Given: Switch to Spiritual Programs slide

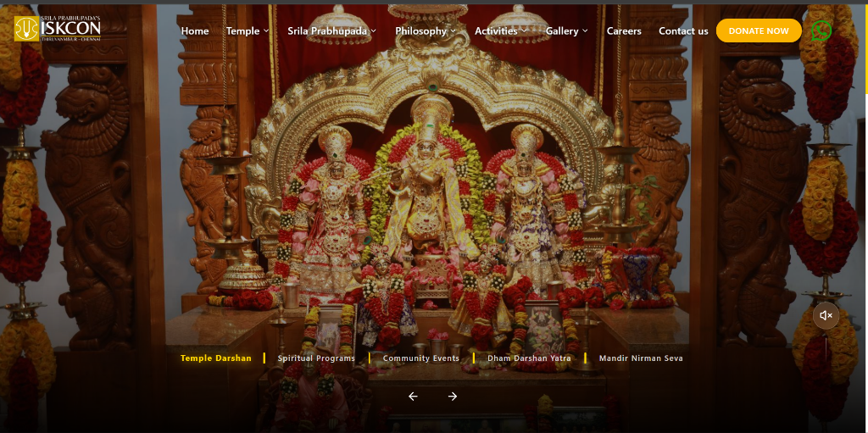Looking at the screenshot, I should tap(316, 358).
